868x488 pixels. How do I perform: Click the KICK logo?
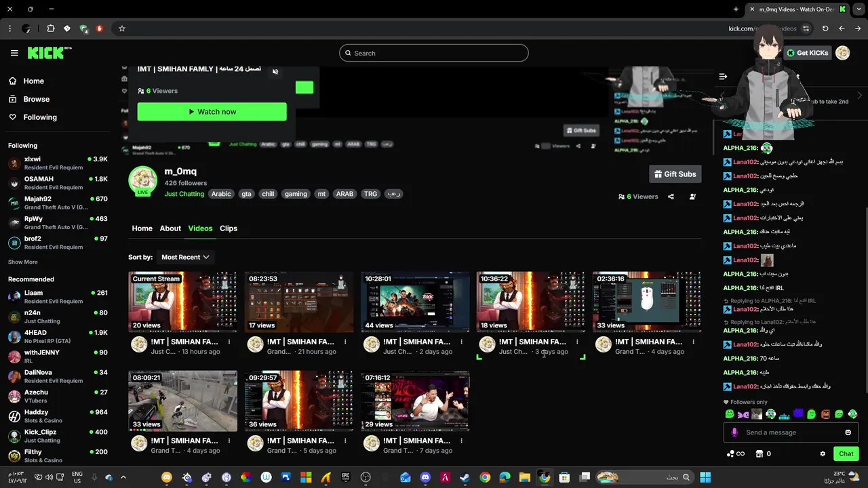(x=49, y=53)
